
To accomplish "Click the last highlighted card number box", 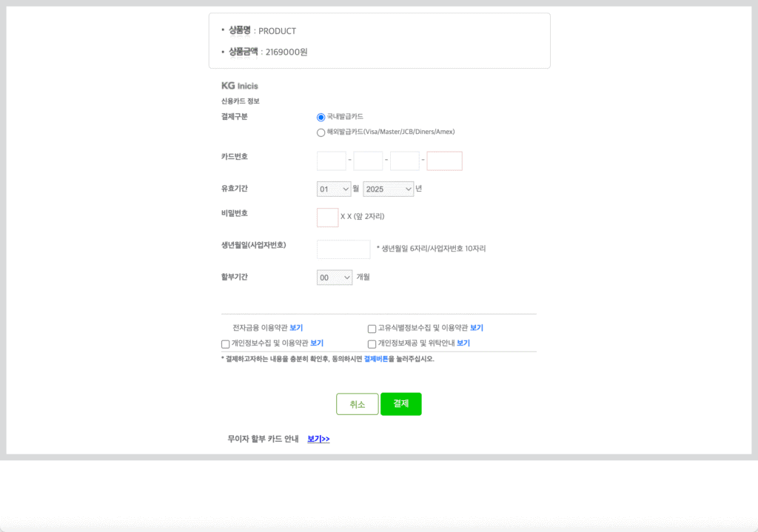I will pos(444,161).
